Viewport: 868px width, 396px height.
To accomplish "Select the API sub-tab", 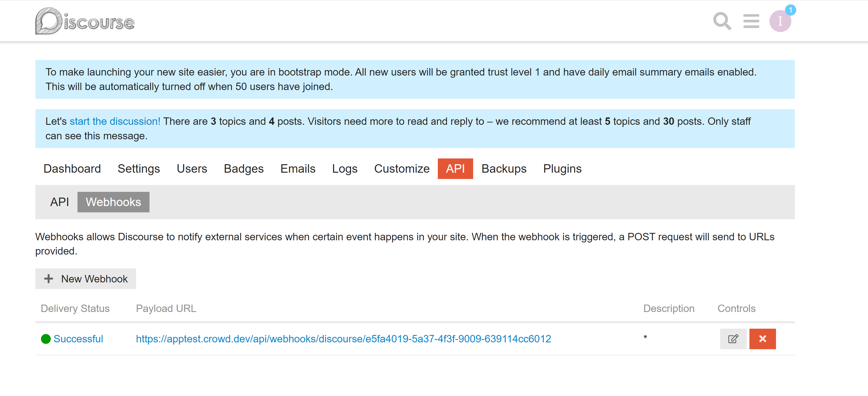I will [x=60, y=202].
